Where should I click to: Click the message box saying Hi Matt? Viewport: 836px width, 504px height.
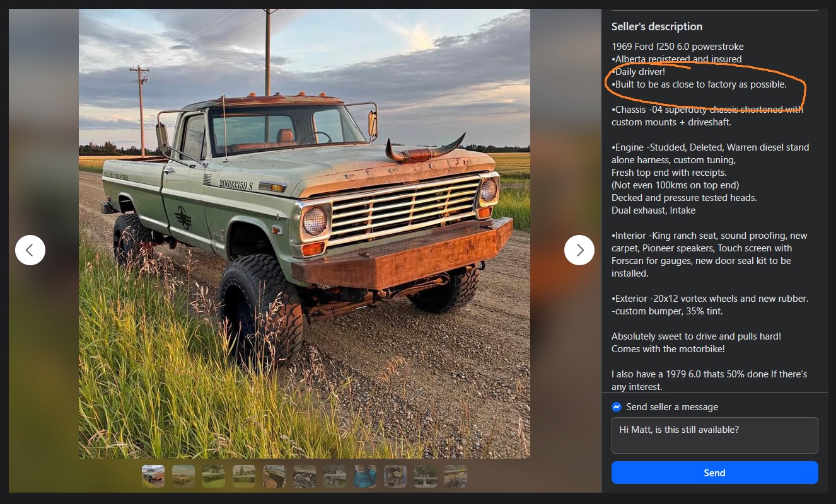[714, 435]
